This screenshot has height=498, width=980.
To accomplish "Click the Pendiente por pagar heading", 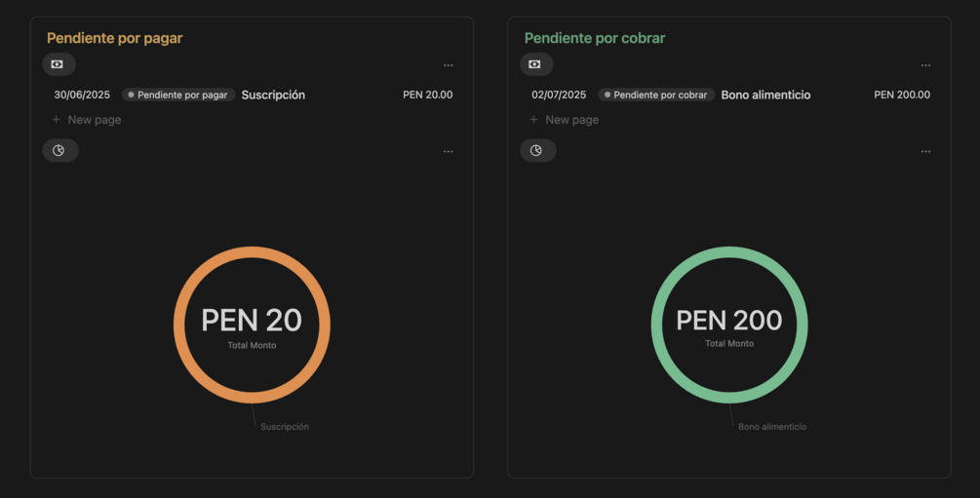I will coord(115,38).
